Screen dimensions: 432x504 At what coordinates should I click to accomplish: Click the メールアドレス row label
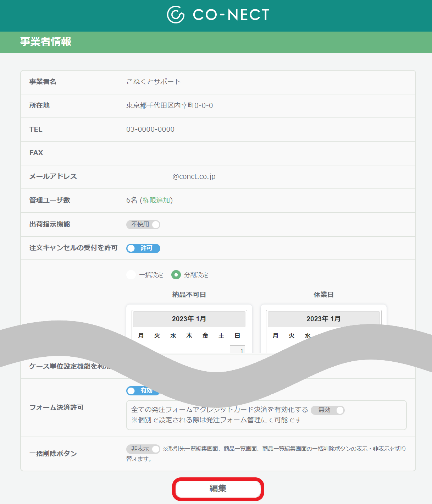coord(53,176)
